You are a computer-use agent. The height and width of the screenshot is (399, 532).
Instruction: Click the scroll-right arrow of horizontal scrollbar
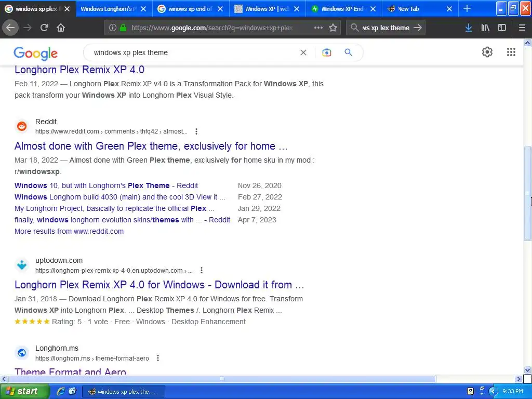point(518,379)
